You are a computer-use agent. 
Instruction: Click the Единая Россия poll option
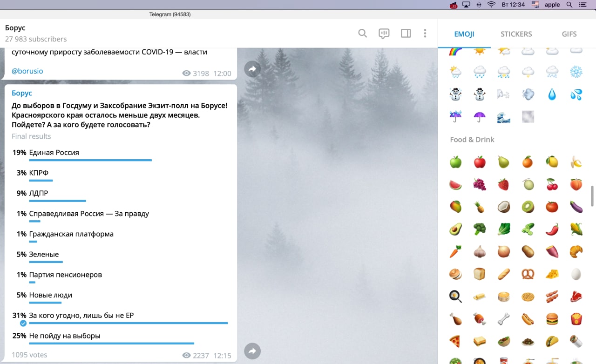click(x=121, y=155)
